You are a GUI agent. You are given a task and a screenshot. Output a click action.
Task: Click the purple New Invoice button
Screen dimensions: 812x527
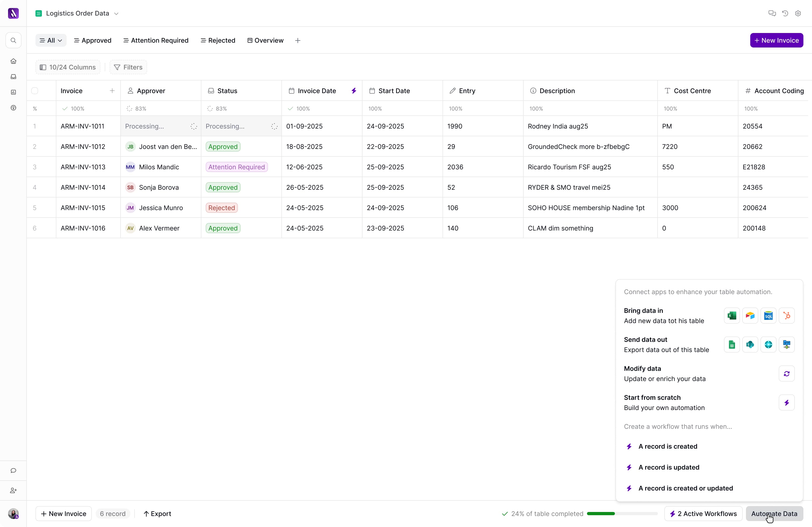click(776, 41)
